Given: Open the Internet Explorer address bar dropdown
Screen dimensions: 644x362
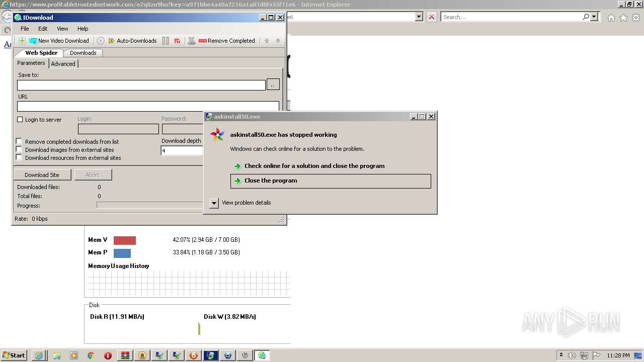Looking at the screenshot, I should point(419,17).
